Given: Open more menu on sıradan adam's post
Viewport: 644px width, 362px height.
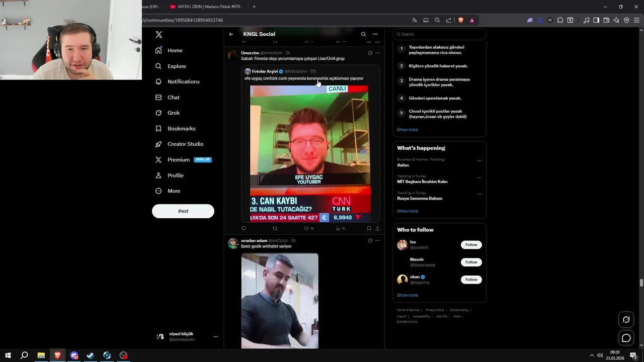Looking at the screenshot, I should tap(377, 240).
